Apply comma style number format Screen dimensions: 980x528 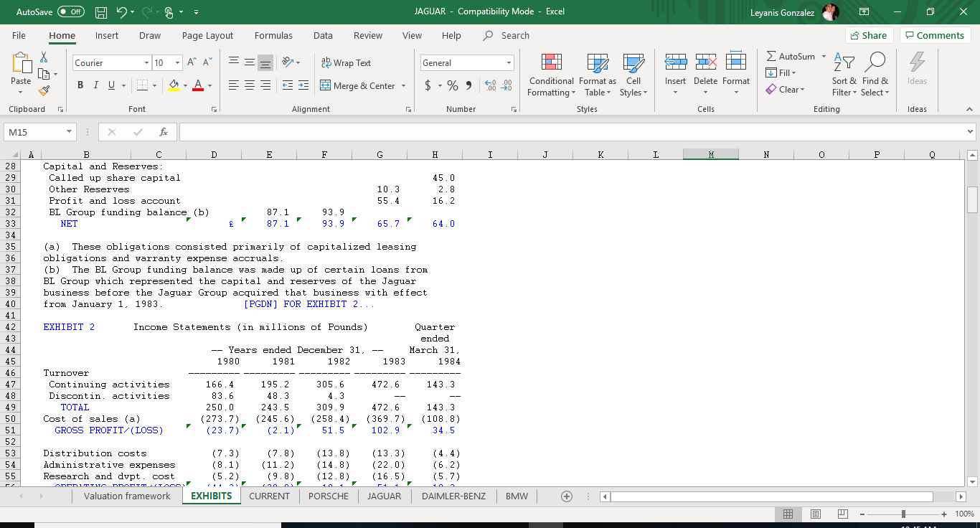(468, 85)
